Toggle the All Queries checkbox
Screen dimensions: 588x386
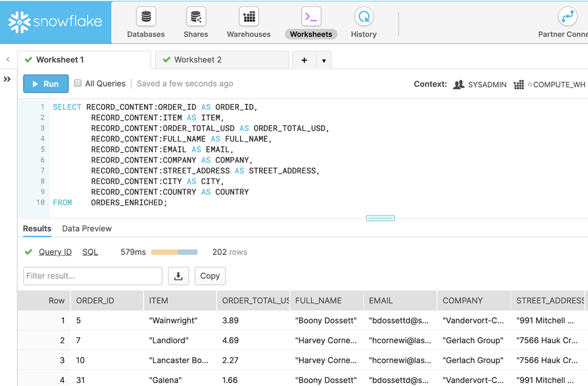pyautogui.click(x=78, y=83)
